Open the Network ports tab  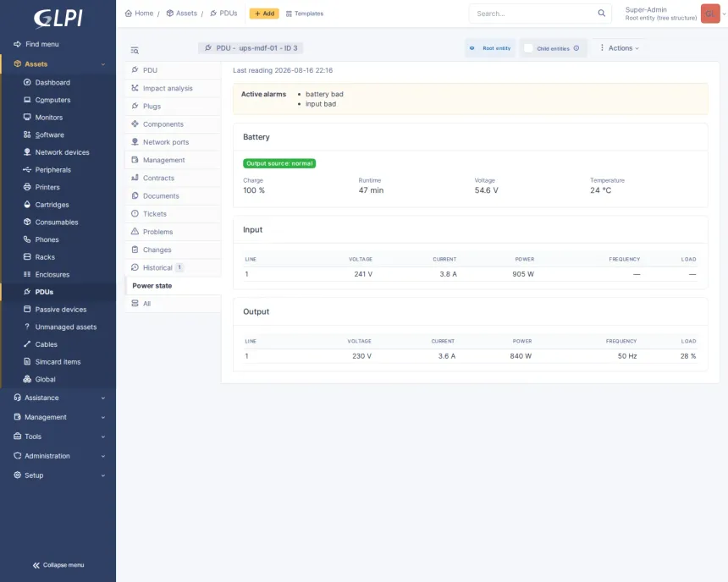[173, 142]
